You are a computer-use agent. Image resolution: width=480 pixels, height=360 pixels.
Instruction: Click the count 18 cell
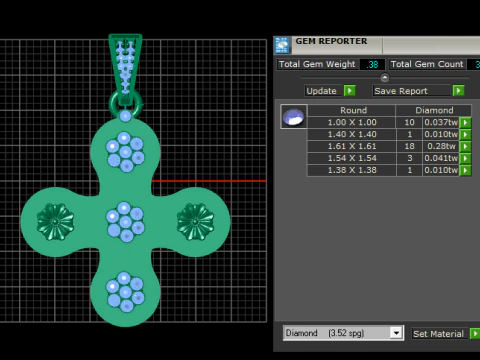(409, 146)
